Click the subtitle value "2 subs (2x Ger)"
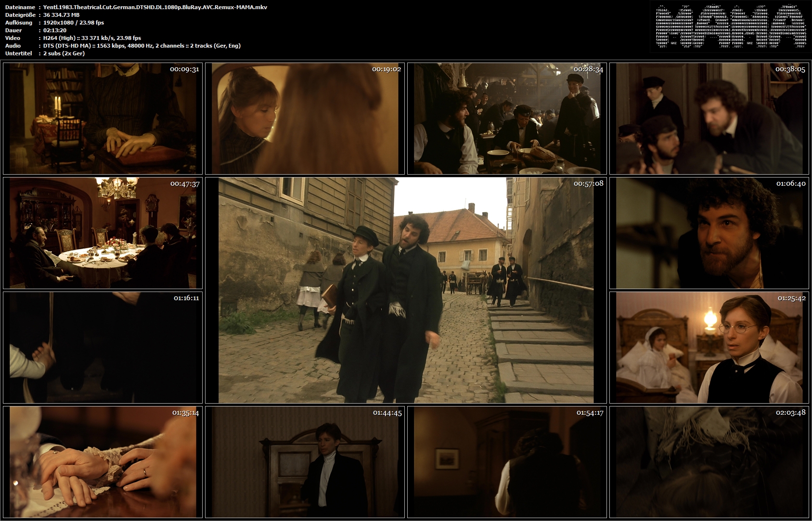 64,53
